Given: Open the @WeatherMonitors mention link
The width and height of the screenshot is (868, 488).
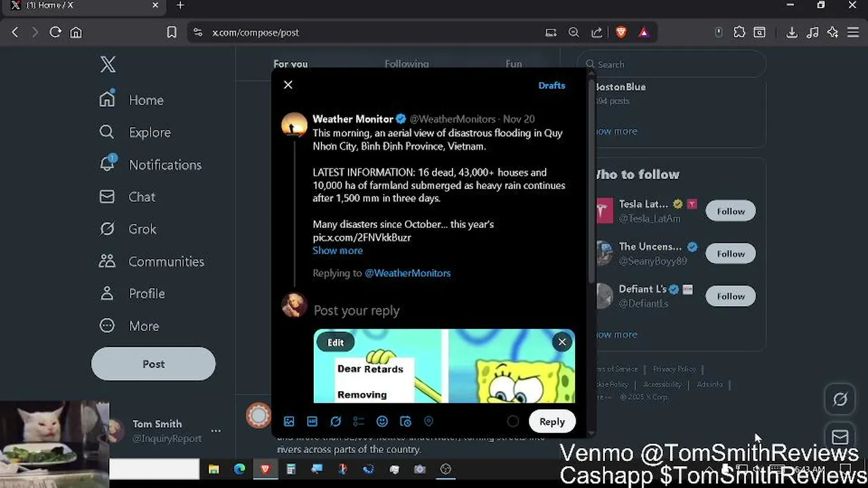Looking at the screenshot, I should [x=408, y=273].
